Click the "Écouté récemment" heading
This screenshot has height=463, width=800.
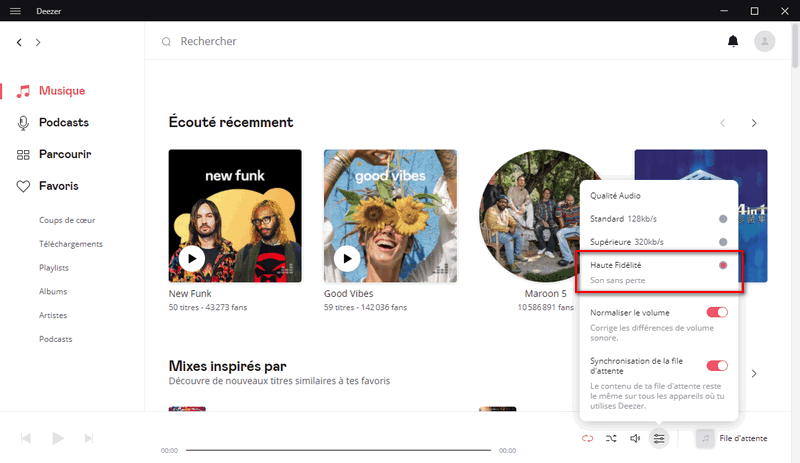(x=231, y=122)
